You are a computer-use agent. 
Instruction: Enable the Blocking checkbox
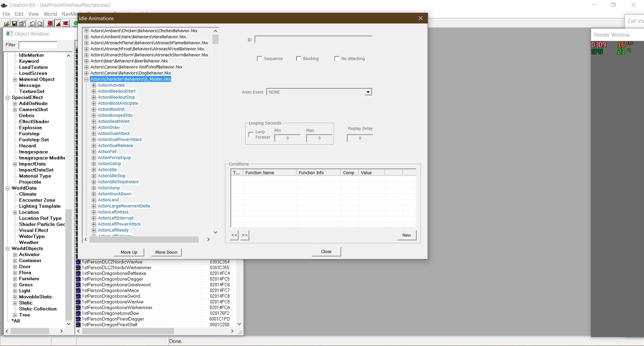coord(299,58)
